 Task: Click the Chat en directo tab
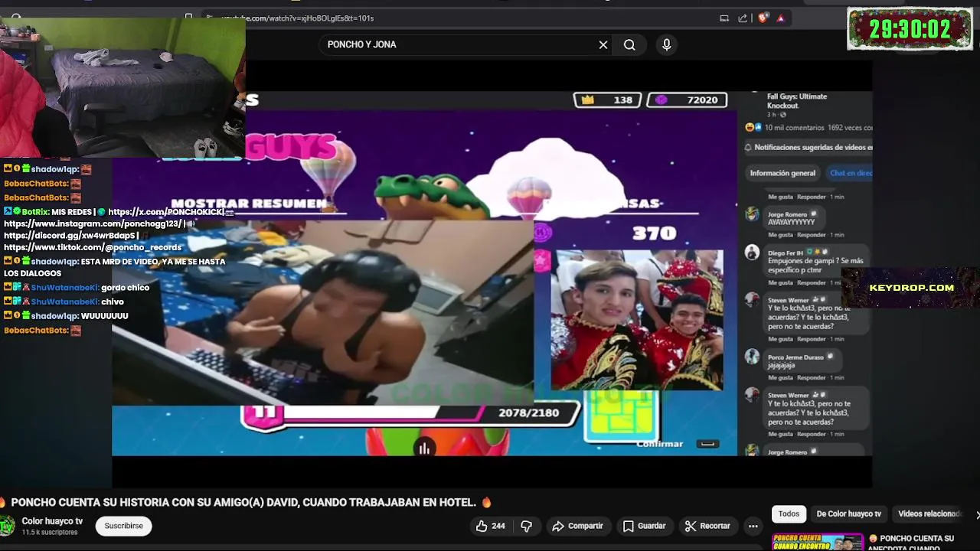(x=851, y=173)
